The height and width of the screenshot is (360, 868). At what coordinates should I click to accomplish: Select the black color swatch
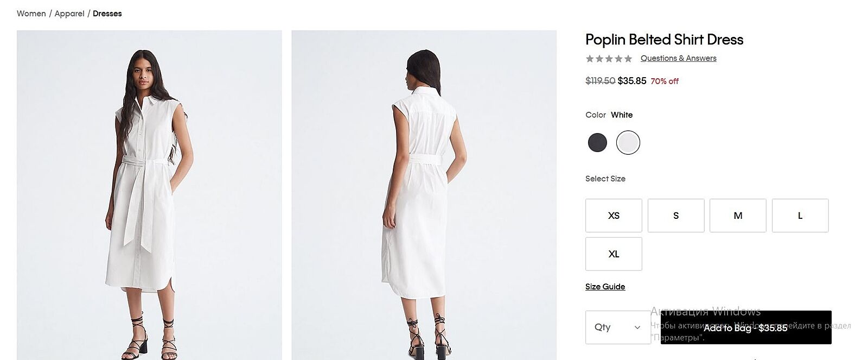click(597, 143)
